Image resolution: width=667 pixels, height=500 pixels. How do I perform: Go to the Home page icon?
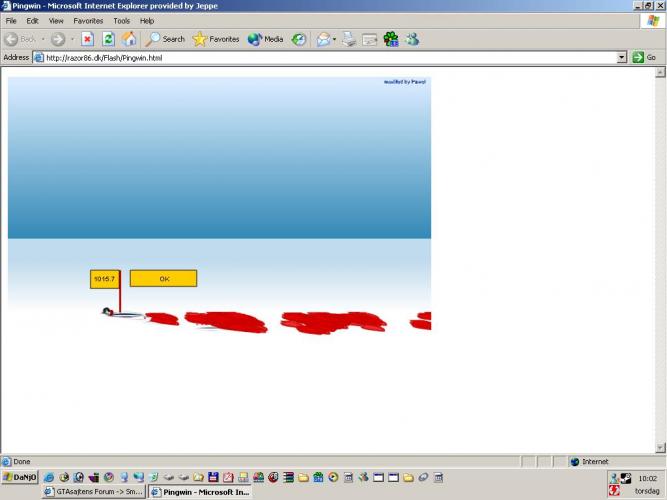tap(129, 39)
